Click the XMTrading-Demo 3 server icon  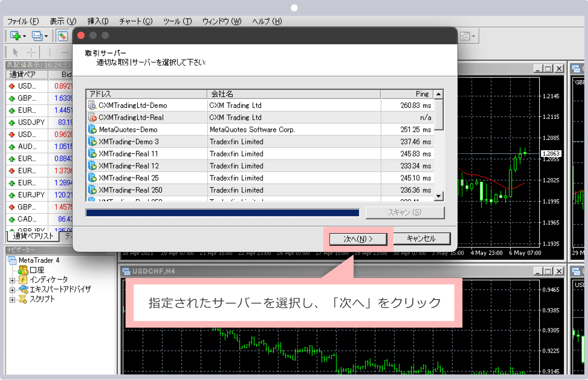(92, 142)
